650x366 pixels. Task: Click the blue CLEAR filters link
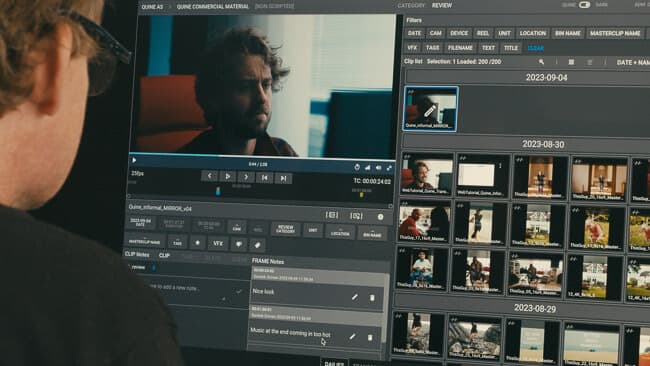(536, 48)
